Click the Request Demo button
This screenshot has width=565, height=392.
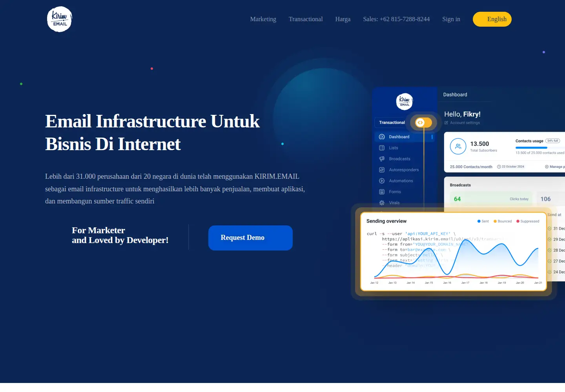[250, 238]
